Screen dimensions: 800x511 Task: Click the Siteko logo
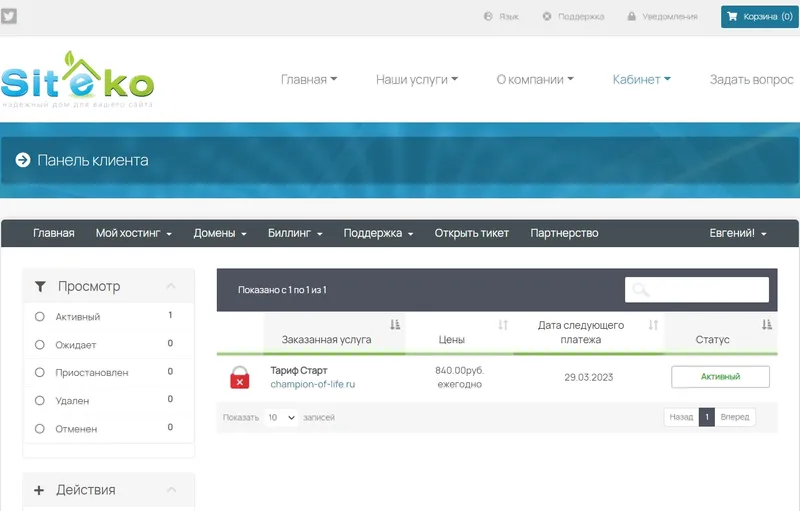[77, 79]
